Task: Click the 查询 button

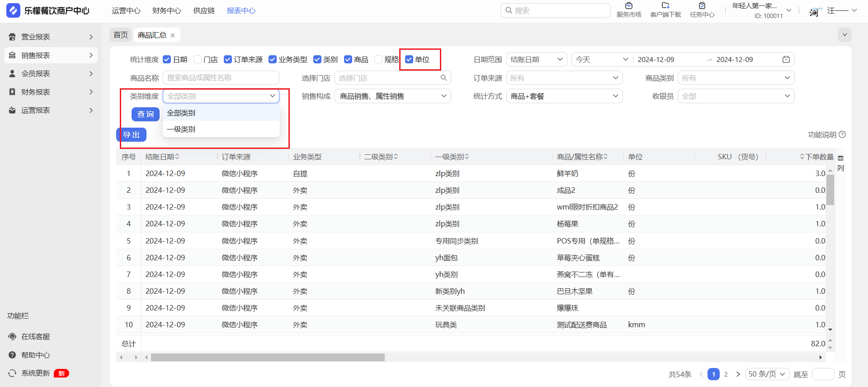Action: pyautogui.click(x=146, y=114)
